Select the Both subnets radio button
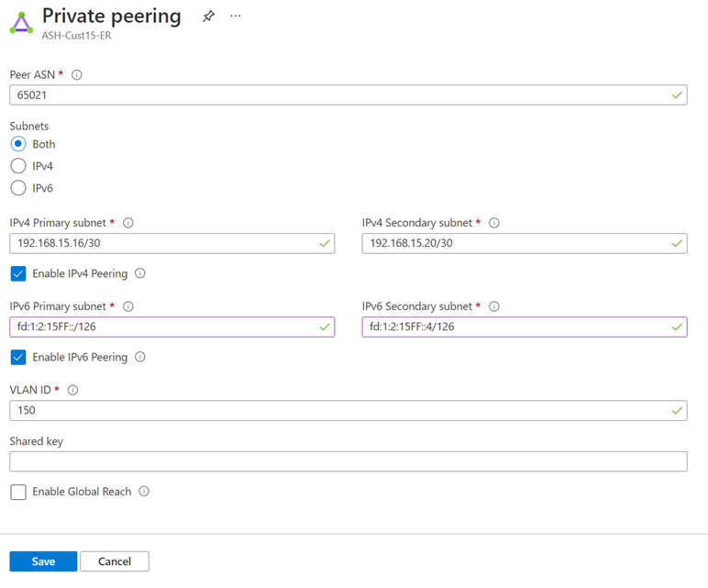Screen dimensions: 708x588 coord(18,144)
